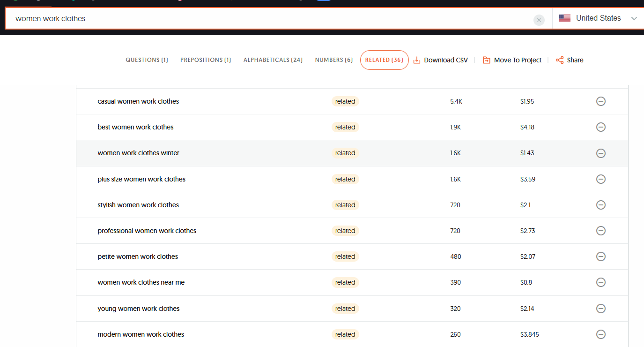Remove 'casual women work clothes' with minus icon
The width and height of the screenshot is (644, 347).
coord(601,101)
